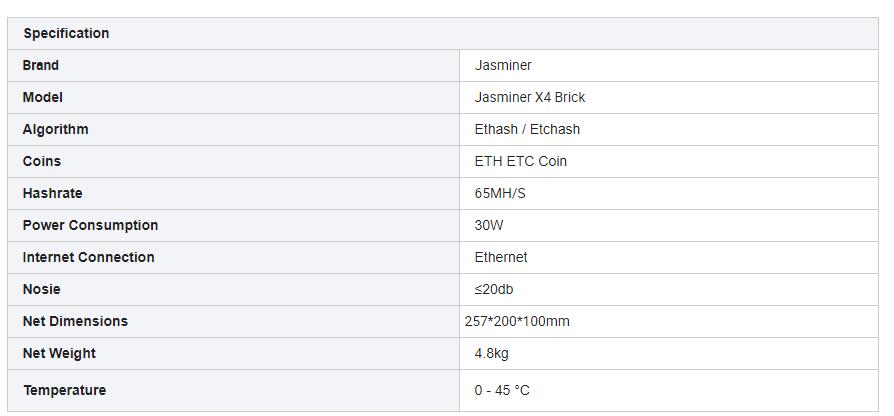Screen dimensions: 894x416
Task: Click the Hashrate row label
Action: tap(52, 193)
